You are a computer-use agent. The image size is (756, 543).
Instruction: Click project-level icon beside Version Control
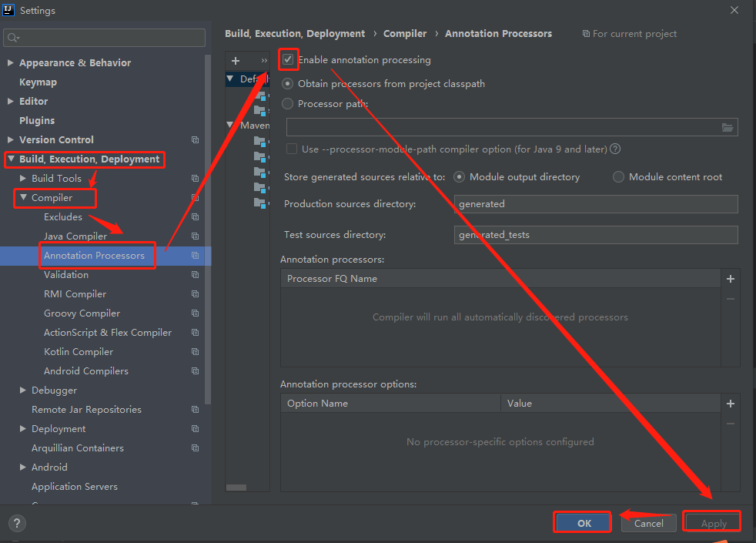click(x=196, y=140)
